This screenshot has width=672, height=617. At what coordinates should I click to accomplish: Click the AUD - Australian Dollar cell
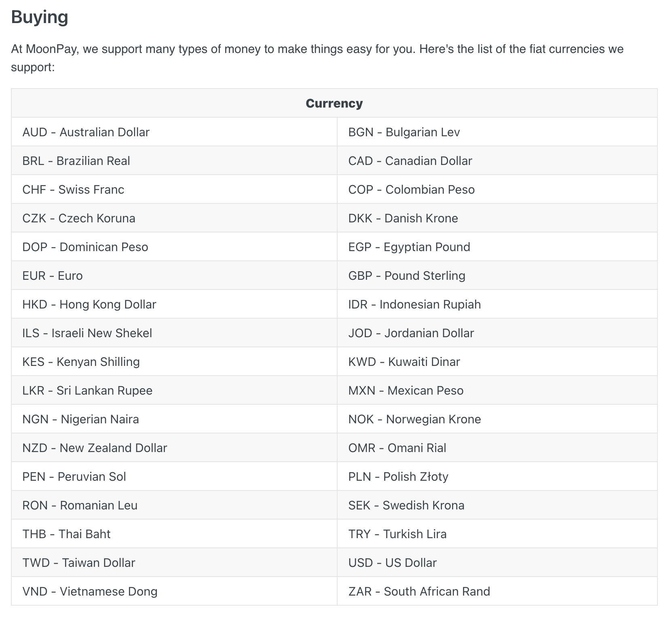[174, 132]
